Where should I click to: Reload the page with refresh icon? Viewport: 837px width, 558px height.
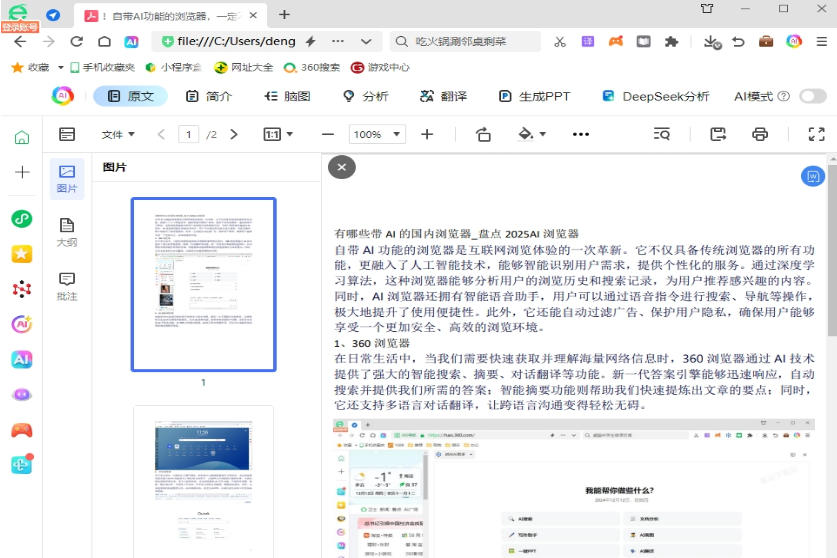(x=77, y=42)
